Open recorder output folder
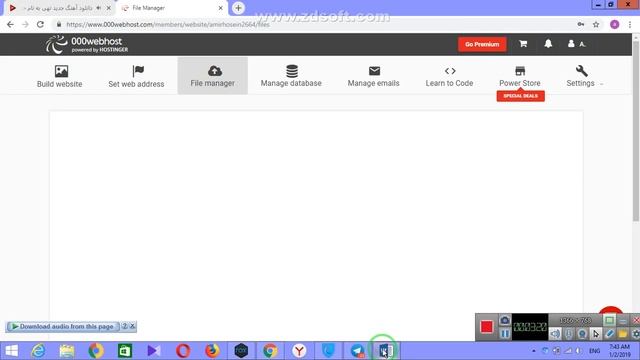The image size is (640, 360). tap(622, 334)
